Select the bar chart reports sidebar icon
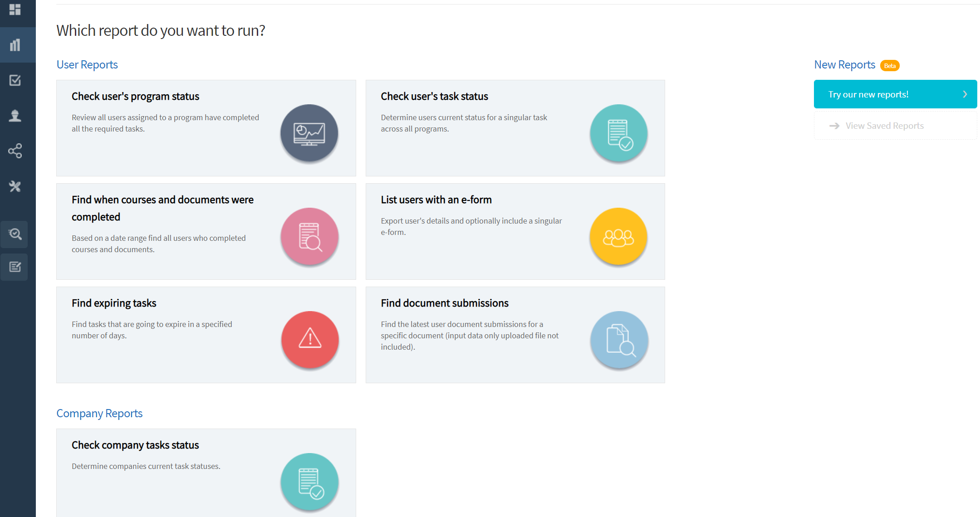The image size is (980, 517). (15, 45)
